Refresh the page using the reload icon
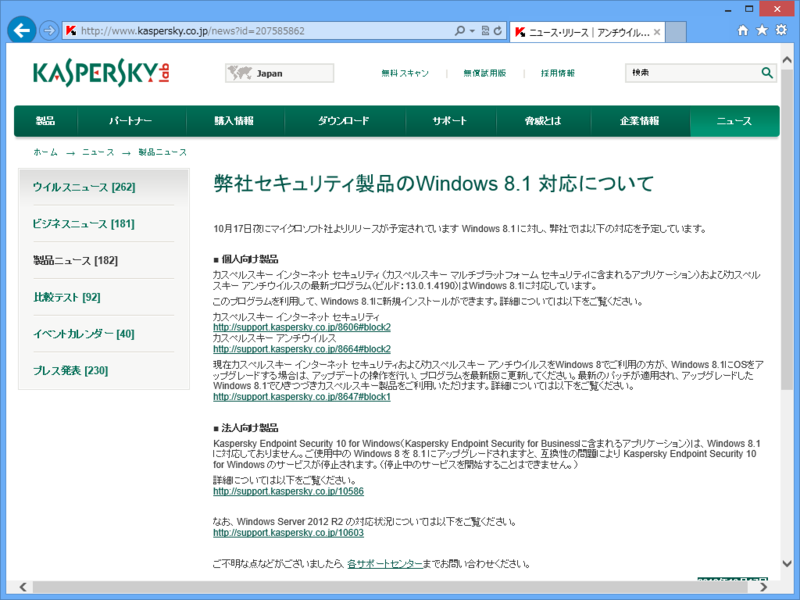Screen dimensions: 800x600 [x=497, y=30]
